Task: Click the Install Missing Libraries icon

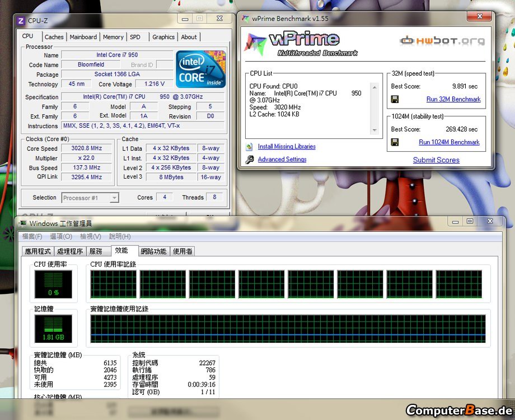Action: pyautogui.click(x=249, y=147)
